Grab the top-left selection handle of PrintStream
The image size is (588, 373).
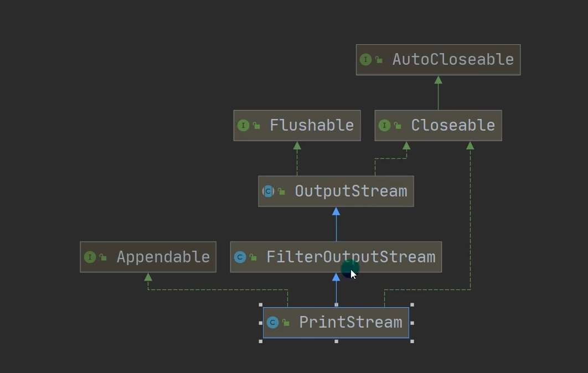click(x=261, y=305)
